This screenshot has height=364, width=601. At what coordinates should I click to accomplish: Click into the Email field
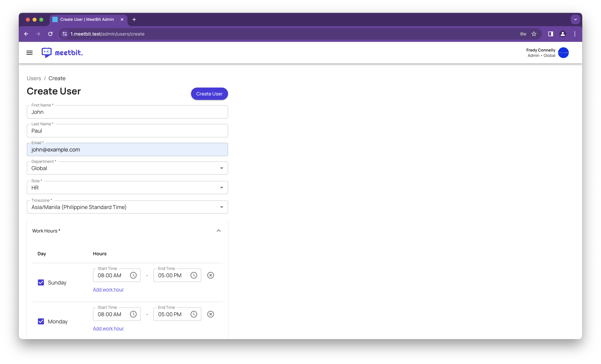(x=127, y=150)
